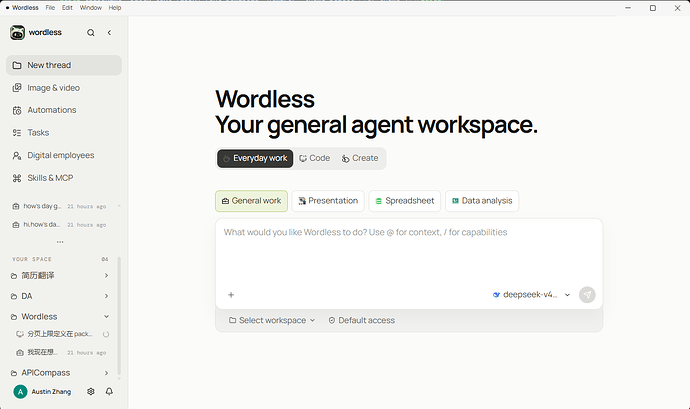The image size is (690, 409).
Task: Switch to Everyday work mode
Action: (255, 158)
